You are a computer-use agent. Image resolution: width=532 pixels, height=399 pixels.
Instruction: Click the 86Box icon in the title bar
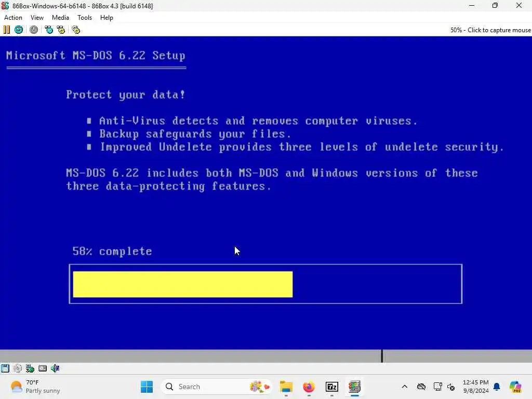(x=5, y=6)
